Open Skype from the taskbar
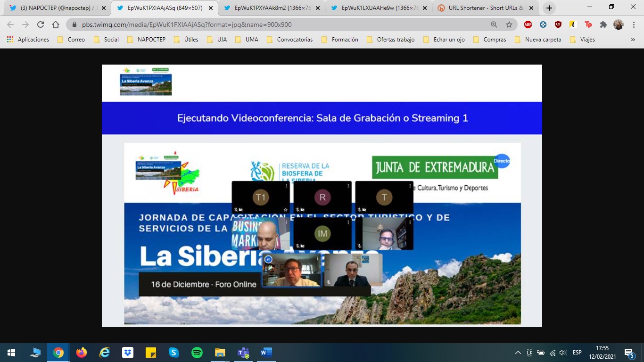Screen dimensions: 644x362 (x=173, y=352)
